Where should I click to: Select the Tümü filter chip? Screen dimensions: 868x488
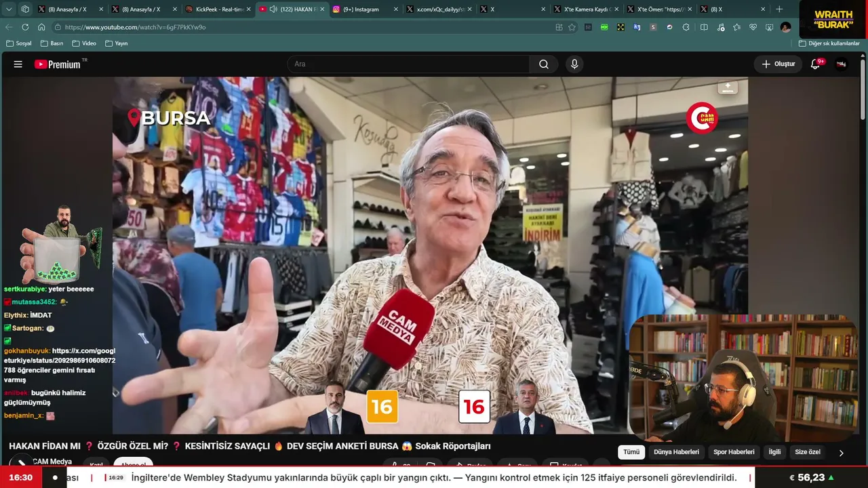(631, 452)
